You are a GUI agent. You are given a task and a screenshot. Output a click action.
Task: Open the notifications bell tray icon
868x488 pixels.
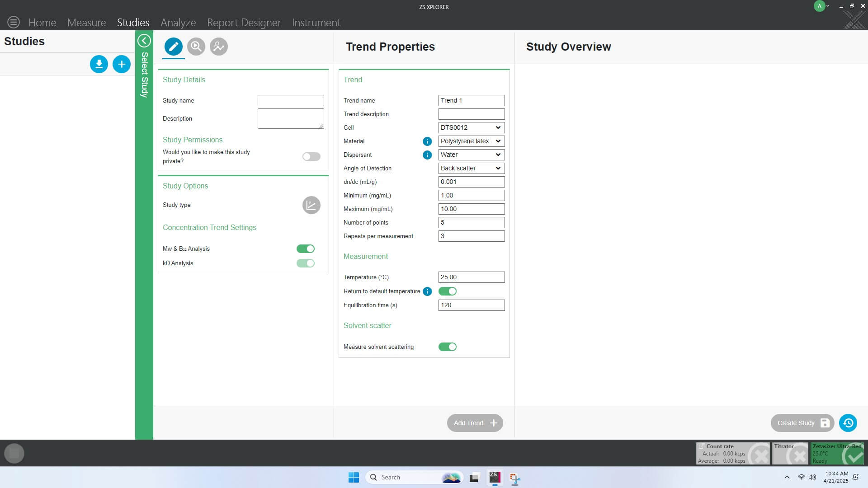point(855,477)
